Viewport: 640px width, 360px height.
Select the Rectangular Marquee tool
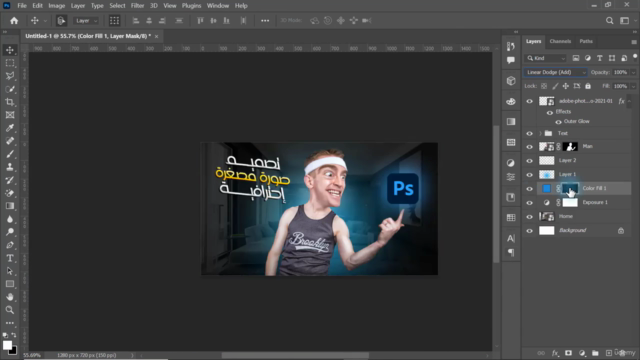coord(10,63)
